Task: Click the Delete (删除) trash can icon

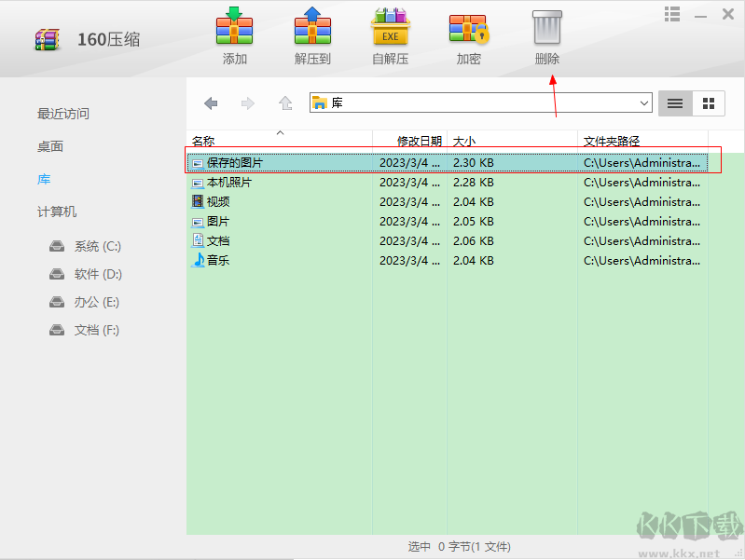Action: 547,28
